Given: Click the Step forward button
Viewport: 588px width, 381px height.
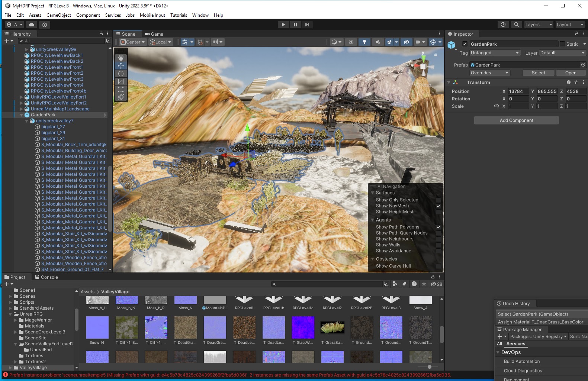Looking at the screenshot, I should click(x=307, y=25).
